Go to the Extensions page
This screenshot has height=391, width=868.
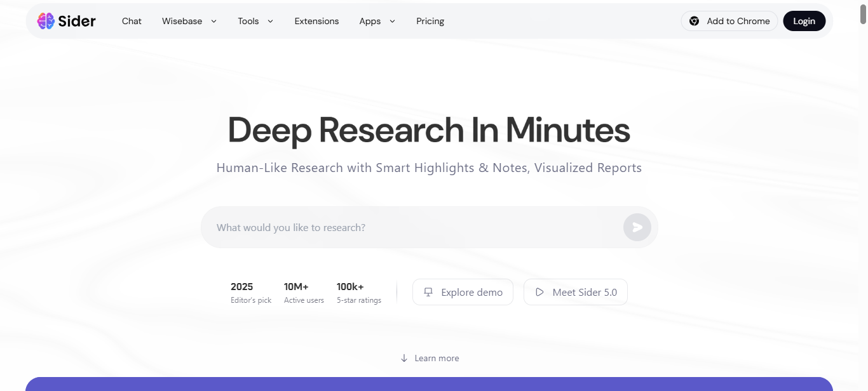pos(316,21)
